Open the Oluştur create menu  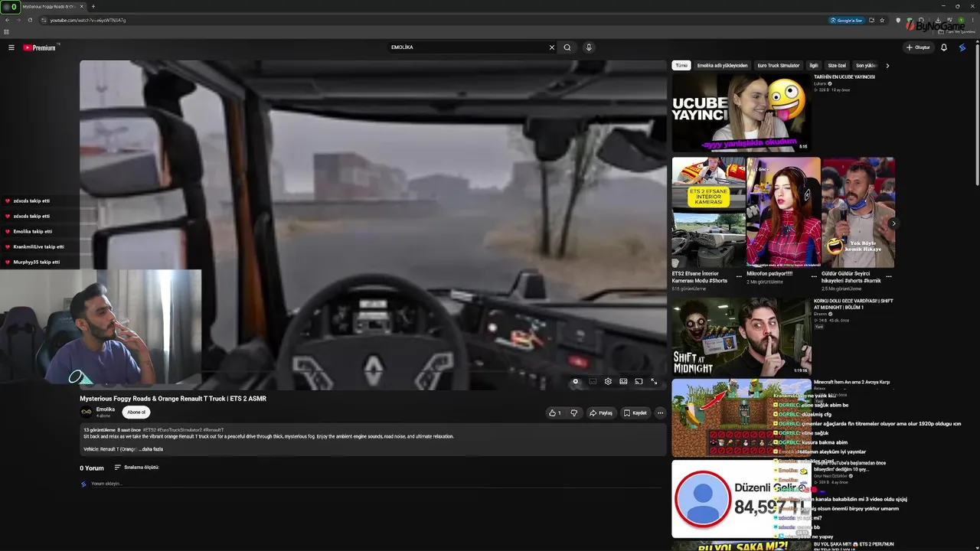(918, 47)
